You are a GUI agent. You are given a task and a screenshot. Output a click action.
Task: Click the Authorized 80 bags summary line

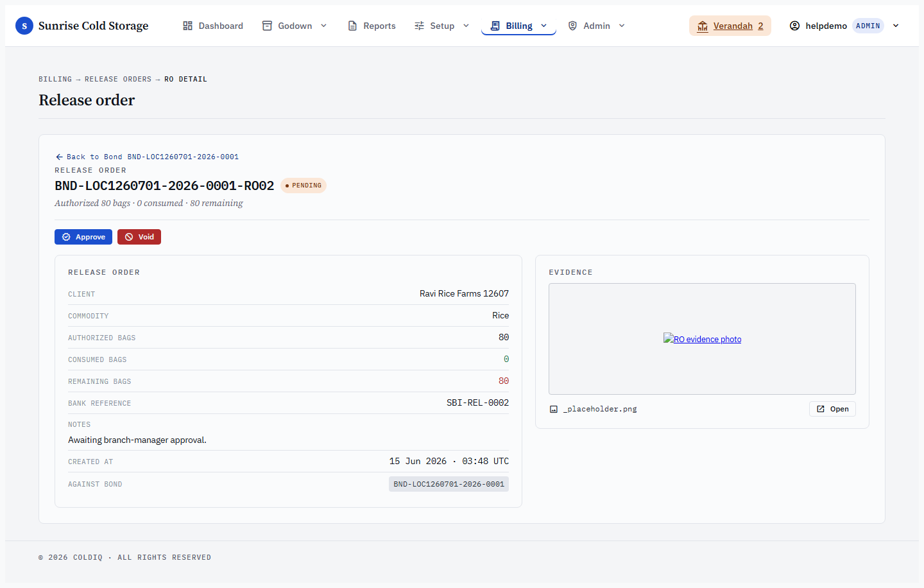point(149,203)
